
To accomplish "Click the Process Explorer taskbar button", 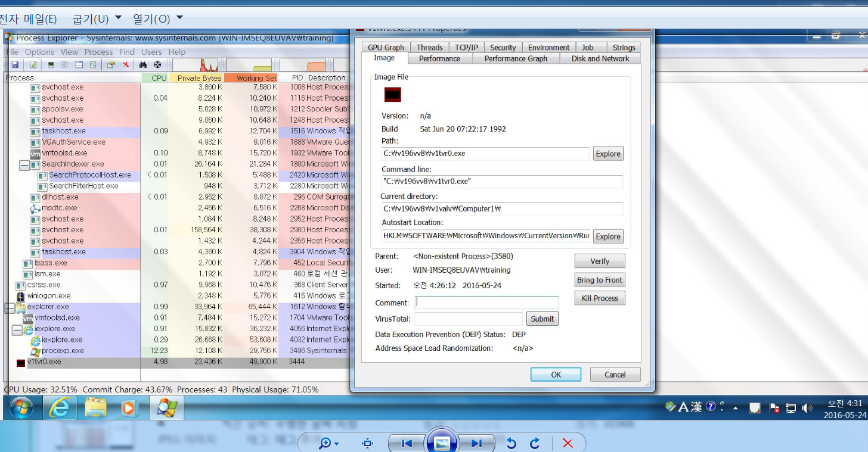I will (x=167, y=408).
